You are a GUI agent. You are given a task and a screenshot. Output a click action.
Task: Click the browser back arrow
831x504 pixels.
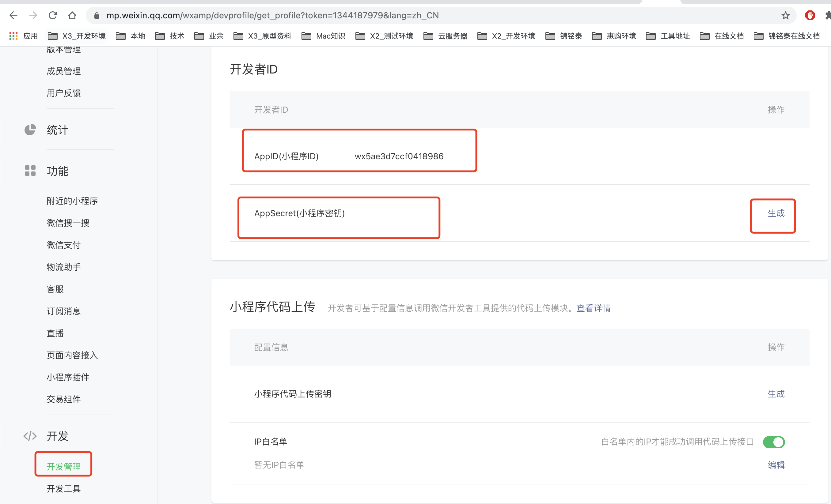[13, 15]
